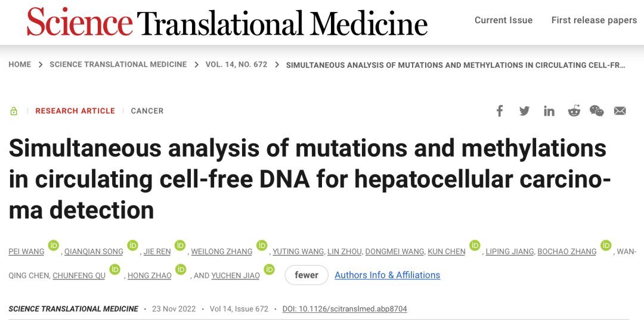Share article on LinkedIn
The height and width of the screenshot is (320, 644).
pos(549,111)
